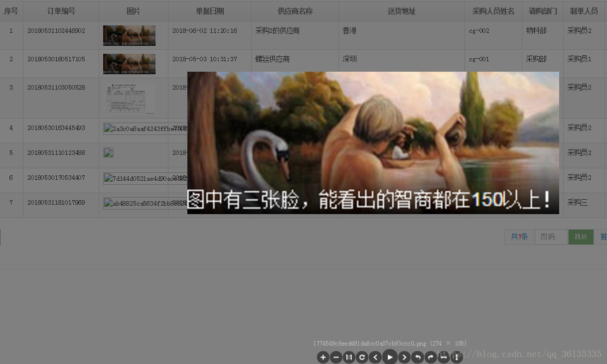This screenshot has width=607, height=364.
Task: Zoom in with the plus viewer icon
Action: 323,357
